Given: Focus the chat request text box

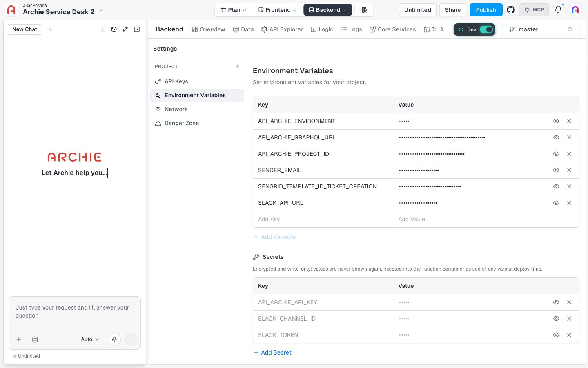Looking at the screenshot, I should point(75,312).
